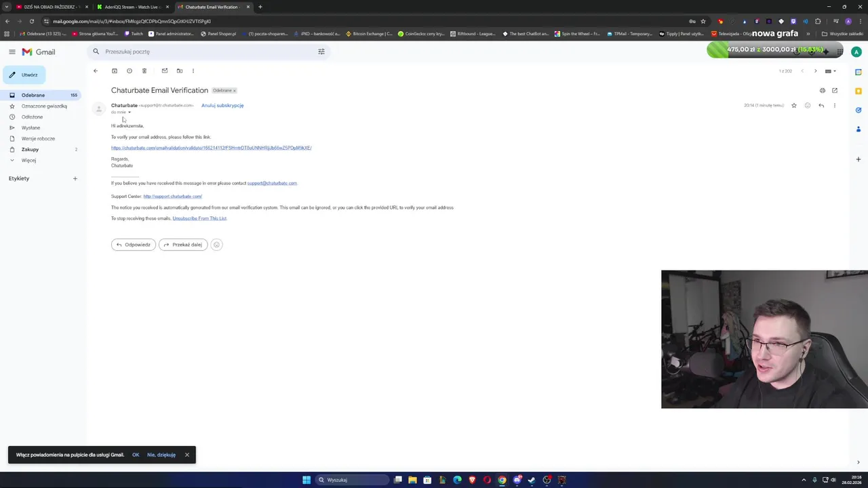Switch to the AderiQQ Stream browser tab
Image resolution: width=868 pixels, height=488 pixels.
(132, 7)
